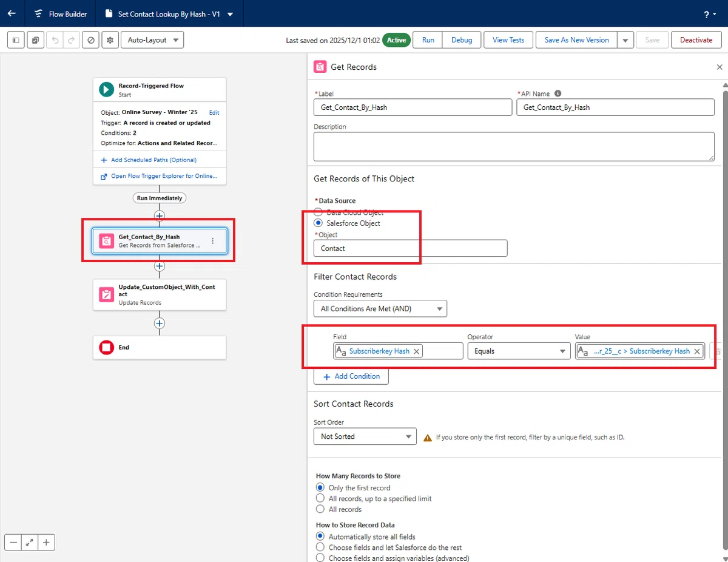This screenshot has height=562, width=728.
Task: Choose All records option
Action: click(x=320, y=510)
